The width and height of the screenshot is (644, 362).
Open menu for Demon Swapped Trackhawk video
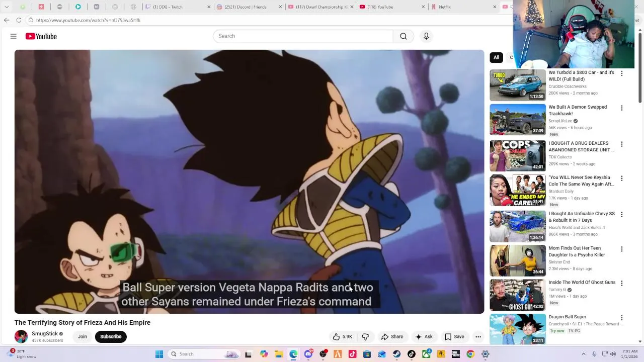tap(622, 108)
